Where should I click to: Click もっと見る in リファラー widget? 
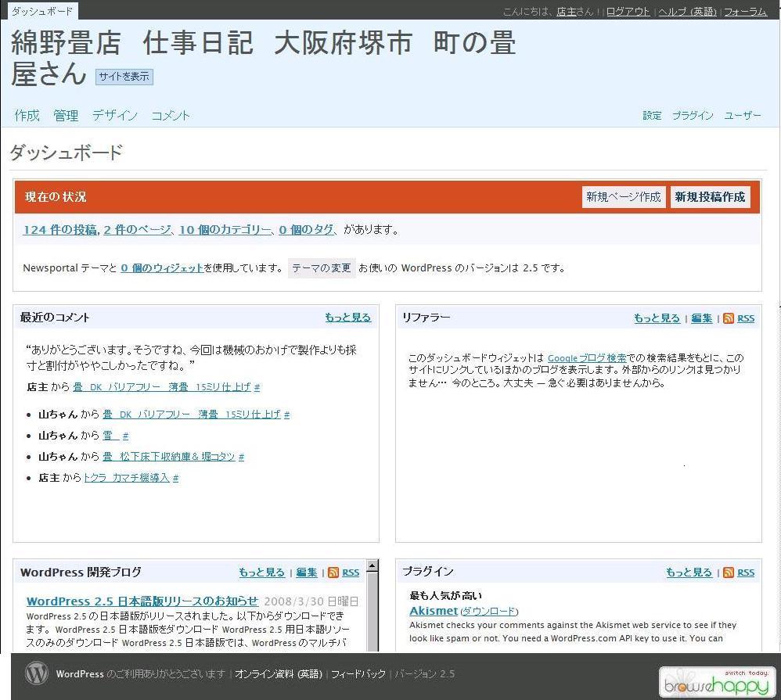pyautogui.click(x=657, y=318)
